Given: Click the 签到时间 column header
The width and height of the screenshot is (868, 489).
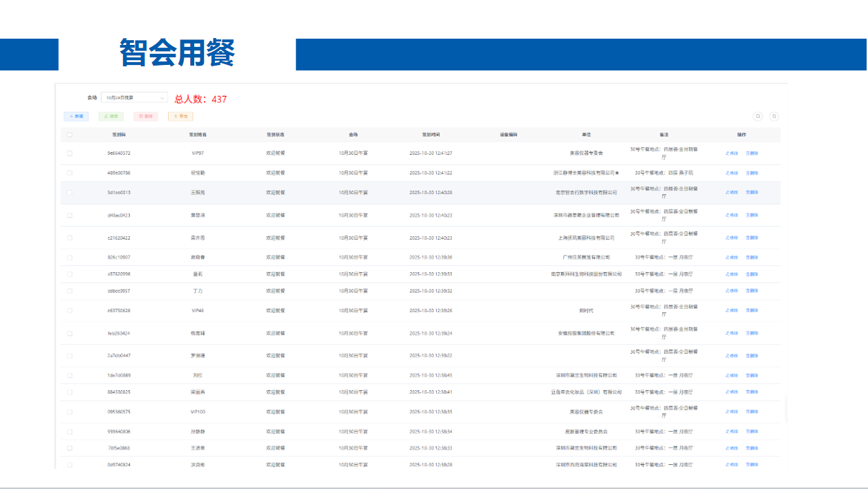Looking at the screenshot, I should coord(431,135).
